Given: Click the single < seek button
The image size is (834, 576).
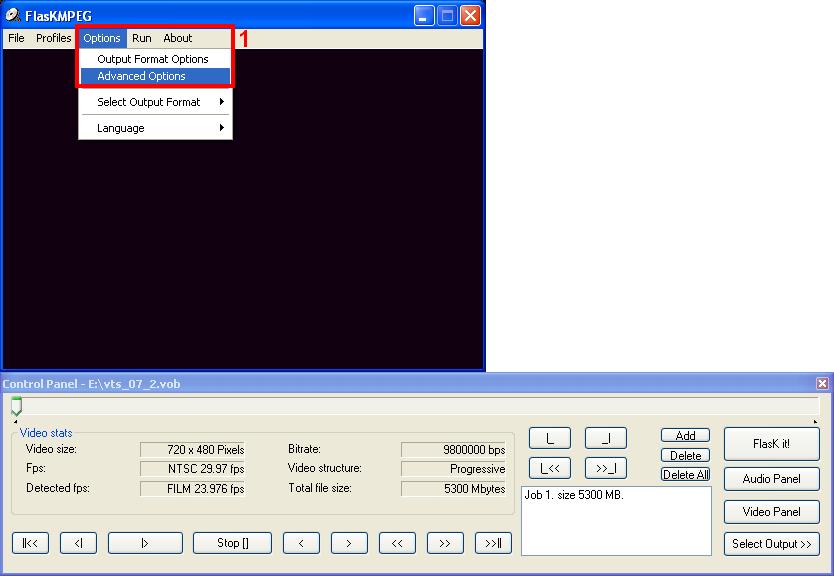Looking at the screenshot, I should pyautogui.click(x=301, y=543).
